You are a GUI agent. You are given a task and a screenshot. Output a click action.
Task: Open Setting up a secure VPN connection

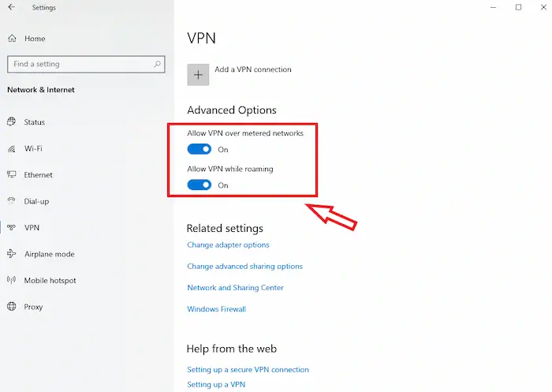point(248,369)
